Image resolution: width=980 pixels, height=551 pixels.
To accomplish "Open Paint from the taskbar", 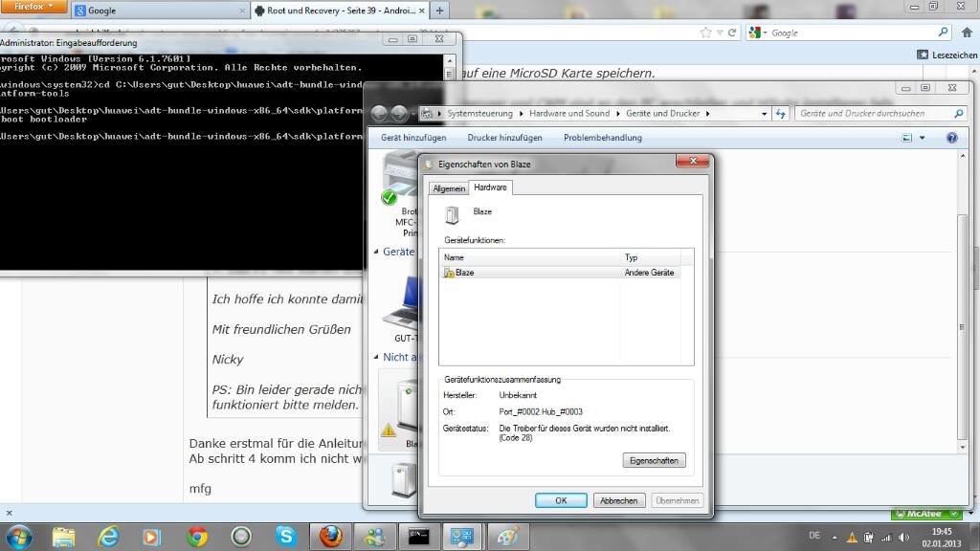I will click(x=507, y=537).
